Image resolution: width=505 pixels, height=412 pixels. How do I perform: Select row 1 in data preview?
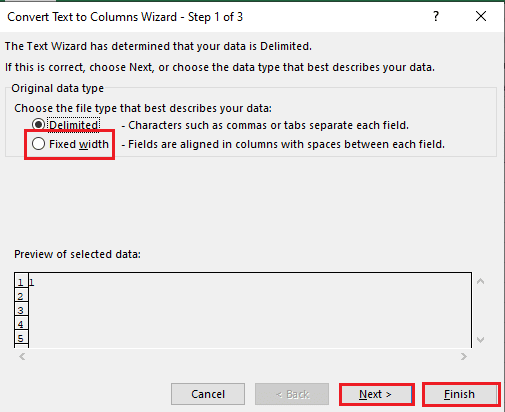(21, 282)
